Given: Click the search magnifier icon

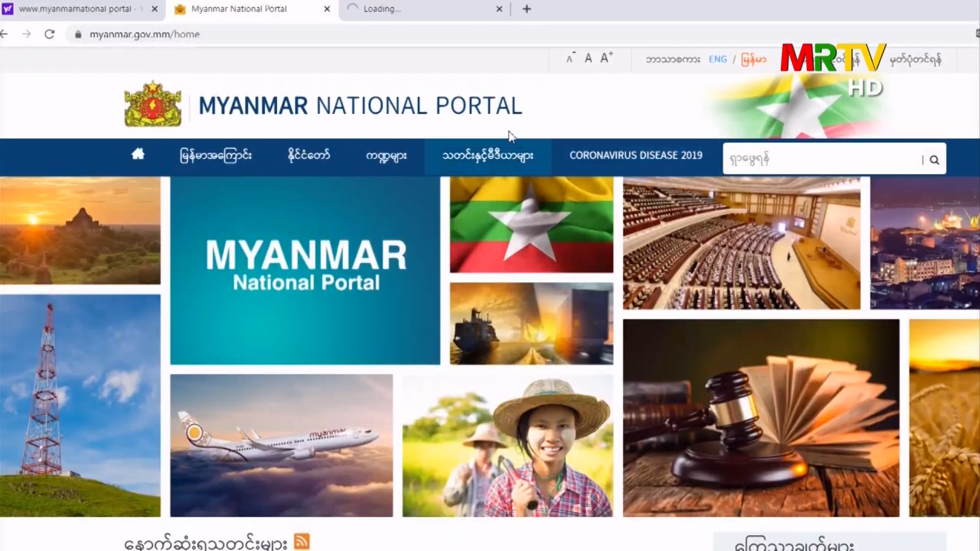Looking at the screenshot, I should pyautogui.click(x=934, y=159).
